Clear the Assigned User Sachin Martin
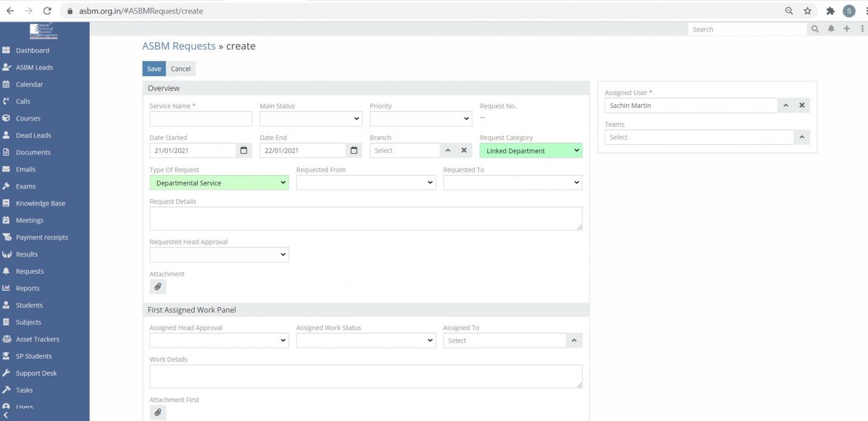 coord(801,105)
